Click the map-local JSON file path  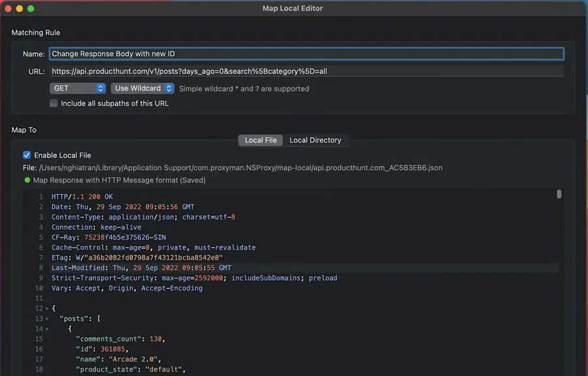click(x=240, y=168)
